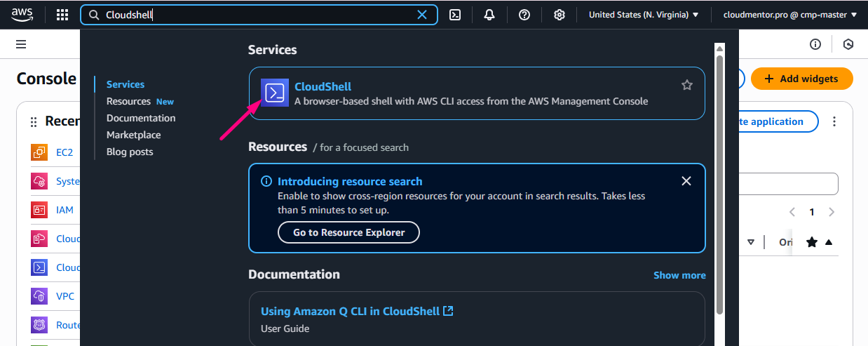The height and width of the screenshot is (346, 868).
Task: Favorite CloudShell with the star icon
Action: coord(686,85)
